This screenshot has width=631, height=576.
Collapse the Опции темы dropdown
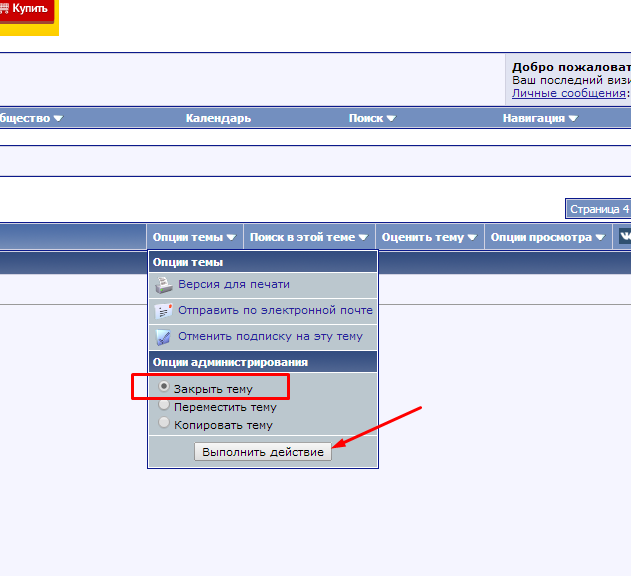coord(194,237)
